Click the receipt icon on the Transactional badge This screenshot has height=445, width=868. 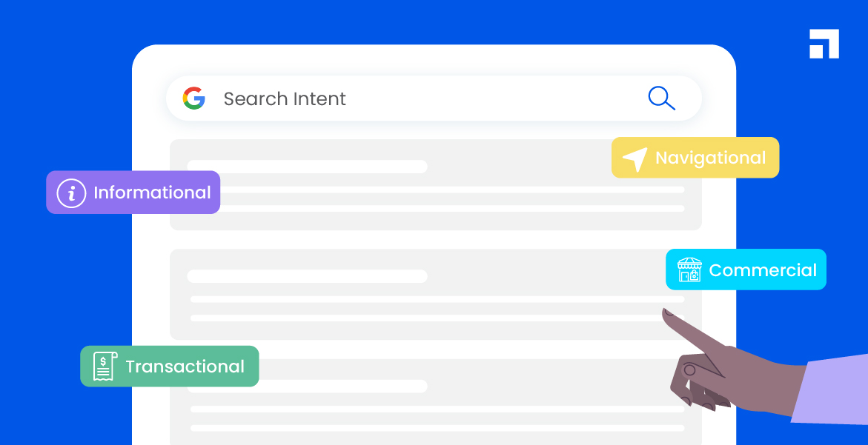(105, 367)
